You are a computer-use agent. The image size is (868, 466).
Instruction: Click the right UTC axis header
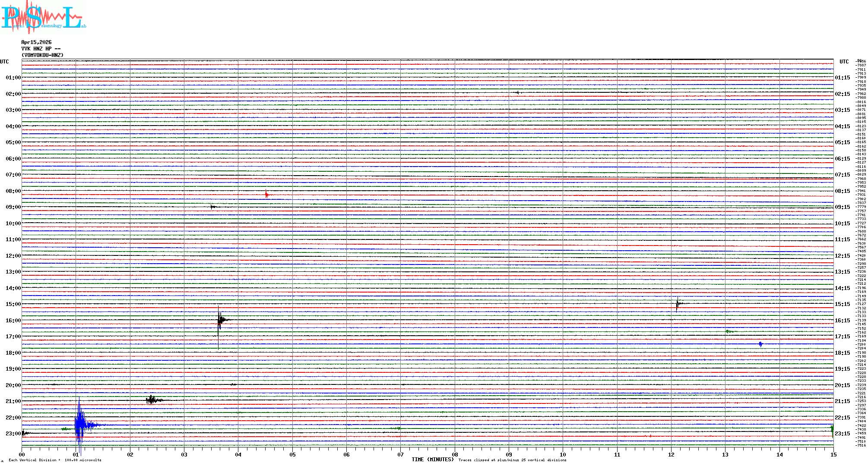[x=844, y=62]
